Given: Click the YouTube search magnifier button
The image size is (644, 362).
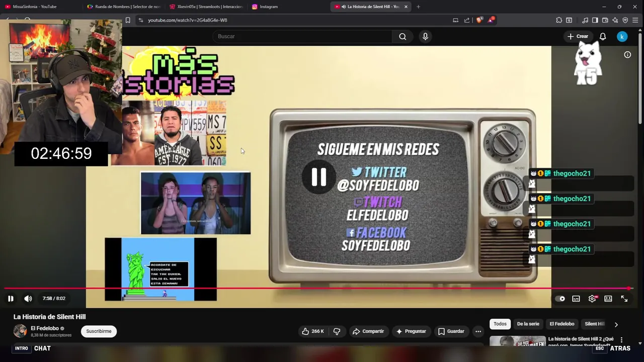Looking at the screenshot, I should [403, 36].
